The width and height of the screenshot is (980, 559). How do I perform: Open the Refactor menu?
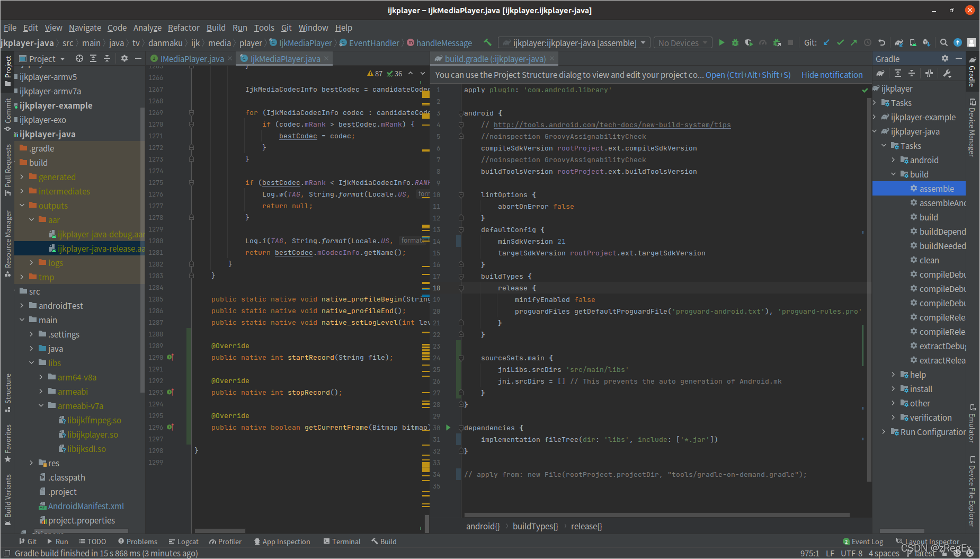[183, 28]
